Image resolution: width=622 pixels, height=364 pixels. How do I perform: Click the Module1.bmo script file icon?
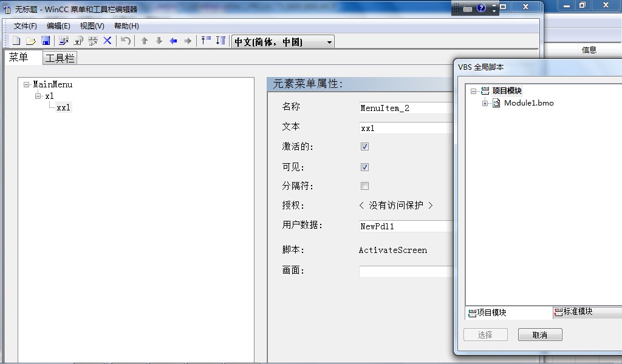coord(496,103)
